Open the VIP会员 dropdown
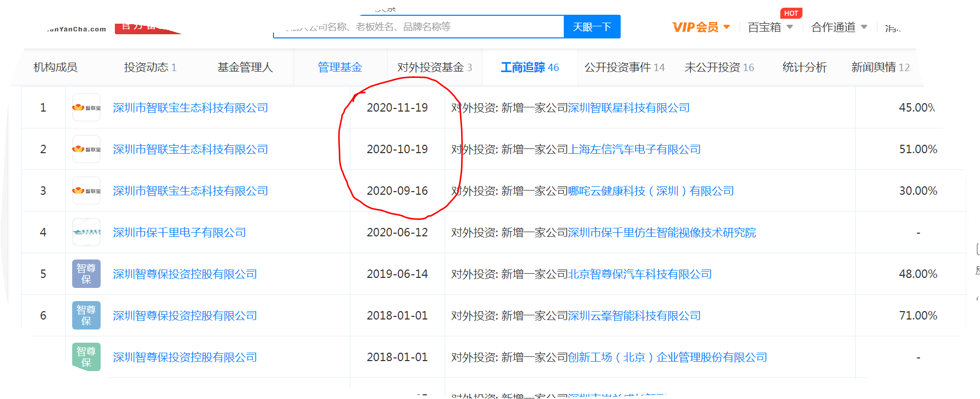This screenshot has height=399, width=980. 701,27
